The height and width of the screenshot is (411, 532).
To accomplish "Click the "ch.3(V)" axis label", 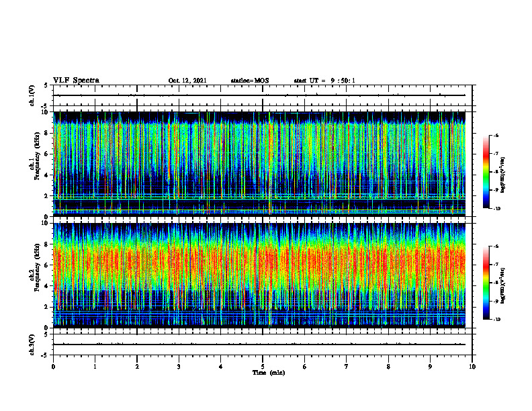I will point(32,345).
